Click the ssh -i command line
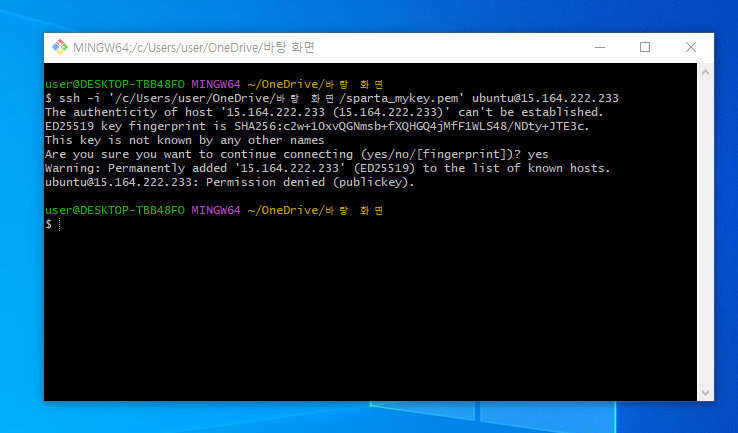This screenshot has height=433, width=738. (x=330, y=98)
